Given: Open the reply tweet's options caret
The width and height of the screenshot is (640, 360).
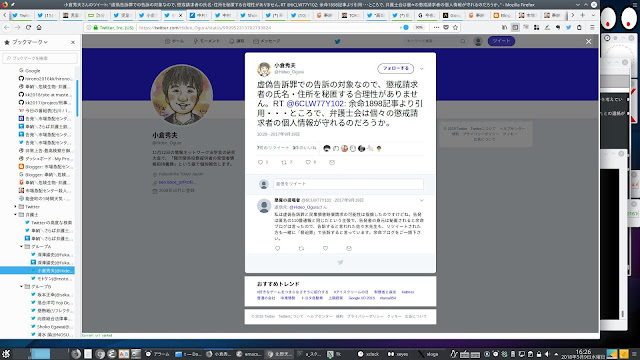Looking at the screenshot, I should coord(422,200).
